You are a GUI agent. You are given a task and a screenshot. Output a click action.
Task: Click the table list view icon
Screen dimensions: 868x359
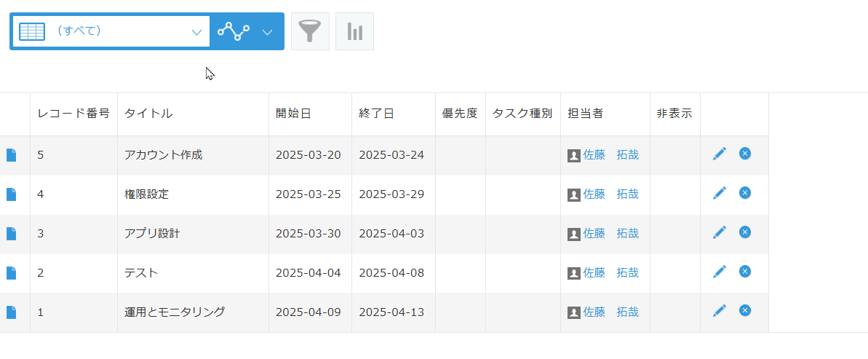(32, 31)
